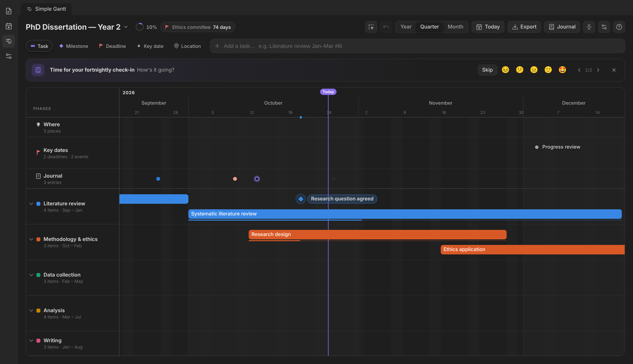Open the documents icon in left sidebar
Viewport: 633px width, 364px height.
[x=9, y=11]
